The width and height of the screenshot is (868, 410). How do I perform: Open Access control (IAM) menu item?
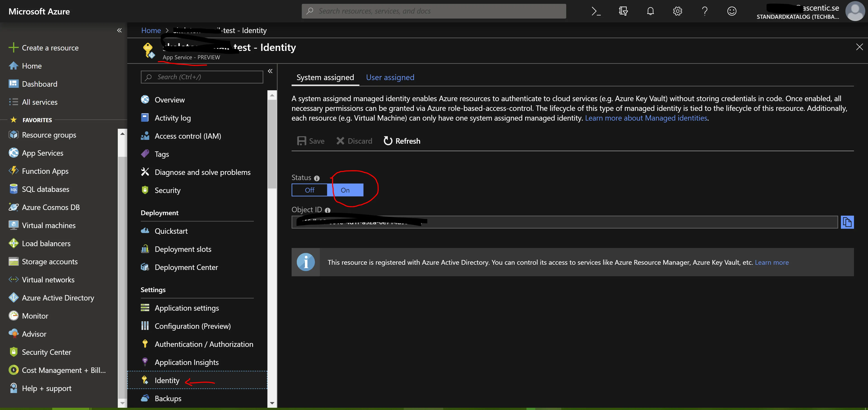(188, 136)
